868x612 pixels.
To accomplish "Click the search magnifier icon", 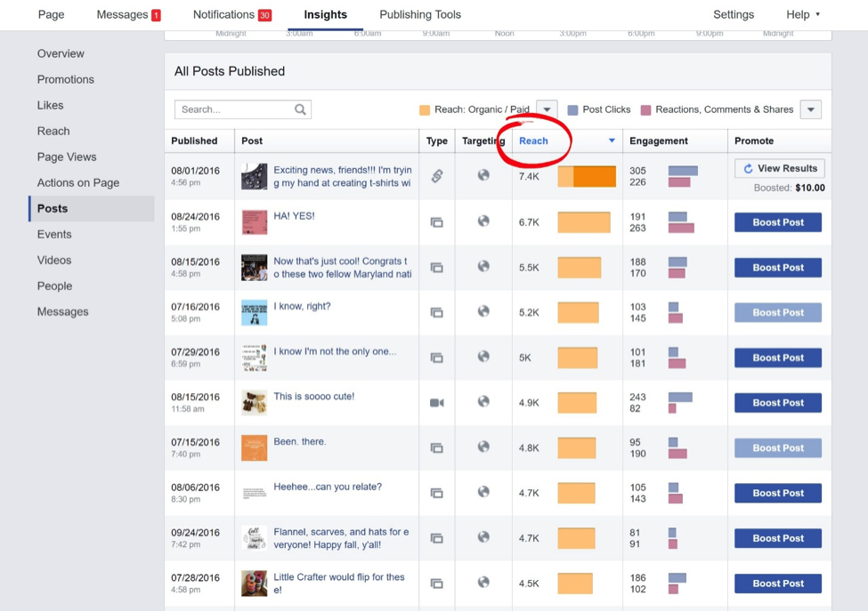I will click(x=300, y=109).
